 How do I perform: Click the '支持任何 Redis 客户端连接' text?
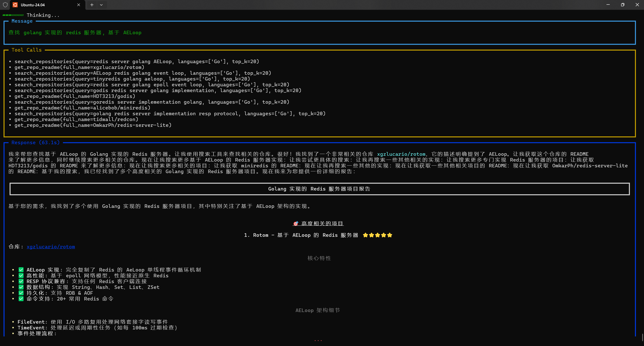[x=109, y=282]
